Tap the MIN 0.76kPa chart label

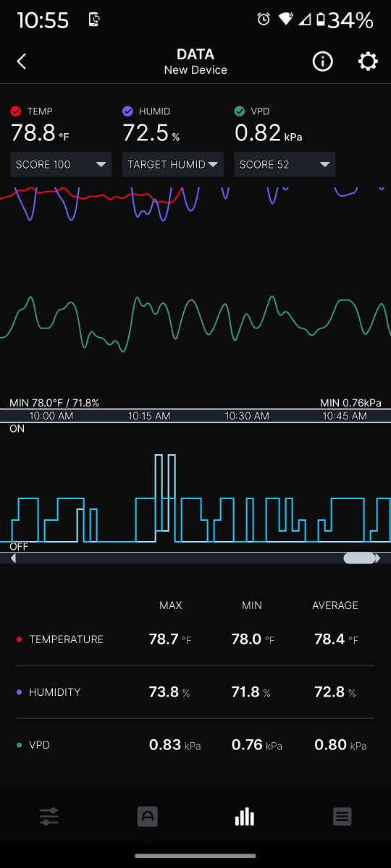(x=350, y=403)
